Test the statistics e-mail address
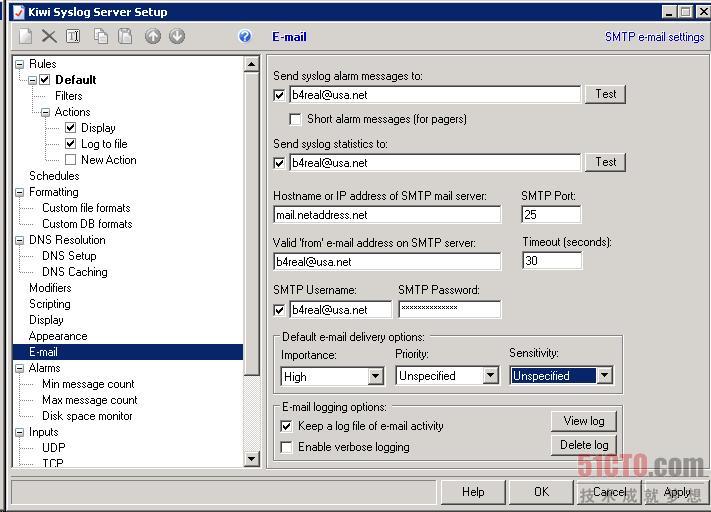Viewport: 711px width, 512px height. point(605,162)
